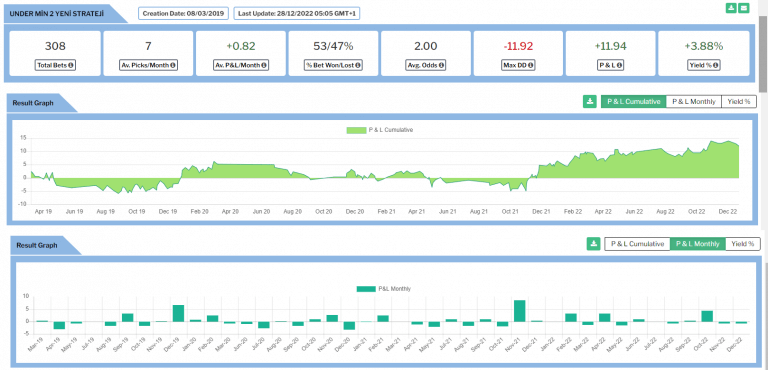Click the Av. Picks/Month label
The height and width of the screenshot is (370, 768).
click(148, 65)
